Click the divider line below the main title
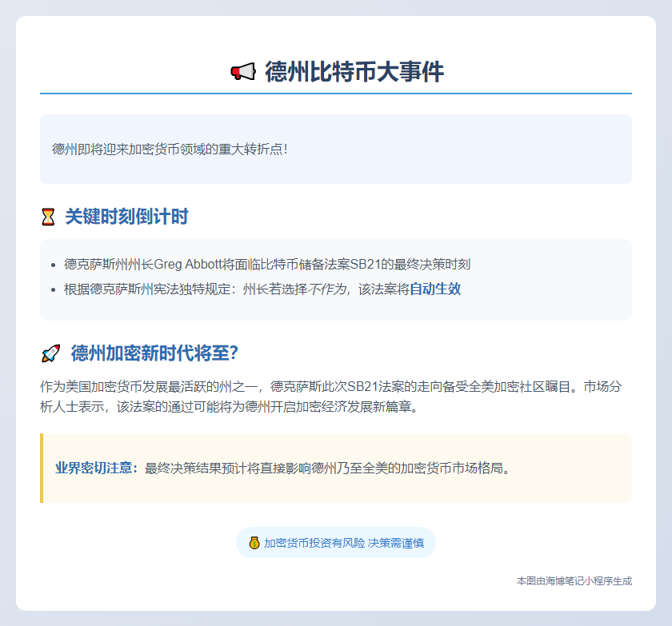This screenshot has width=672, height=626. (x=336, y=94)
